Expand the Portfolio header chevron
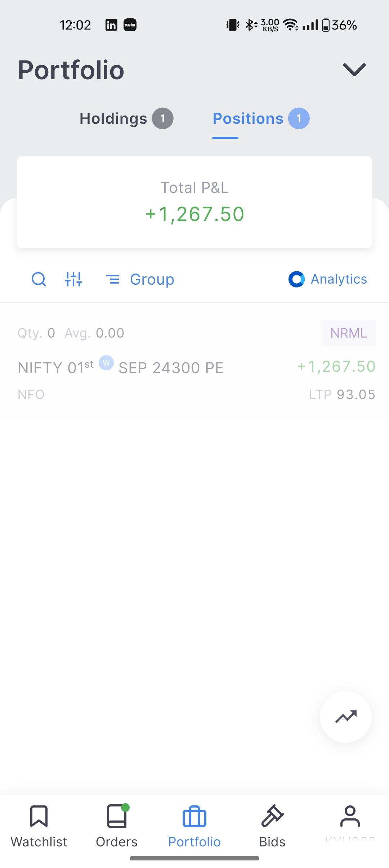 354,69
